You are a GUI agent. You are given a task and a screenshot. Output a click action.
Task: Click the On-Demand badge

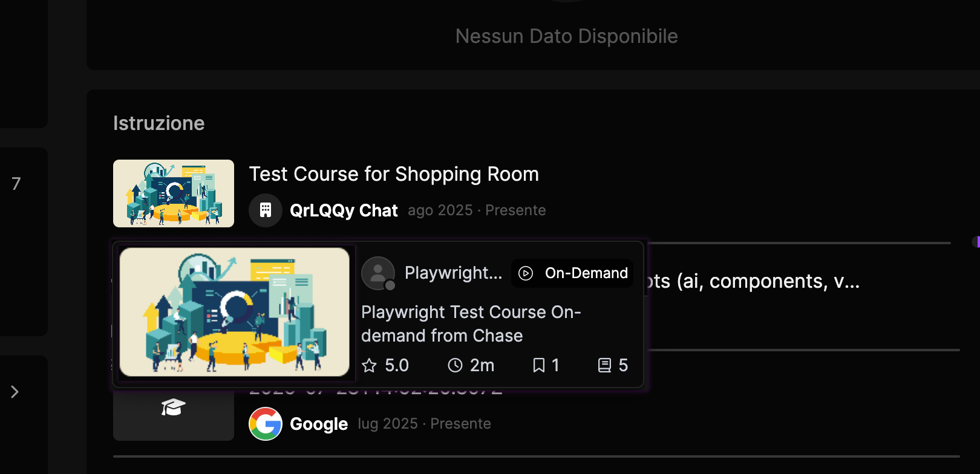572,273
